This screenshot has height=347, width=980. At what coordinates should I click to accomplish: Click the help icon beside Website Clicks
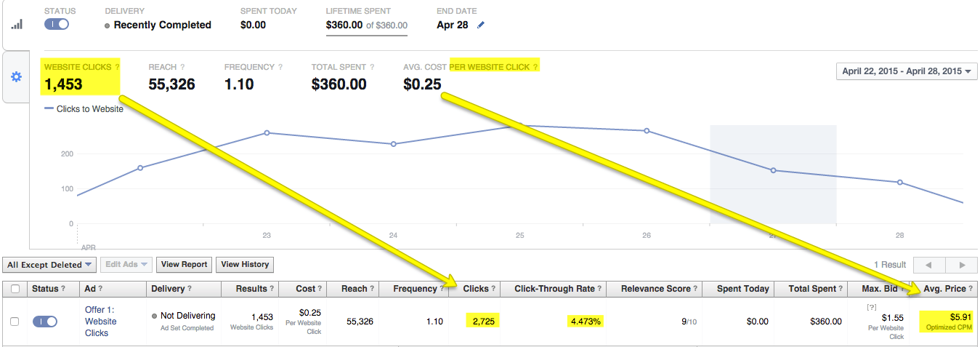[x=117, y=67]
